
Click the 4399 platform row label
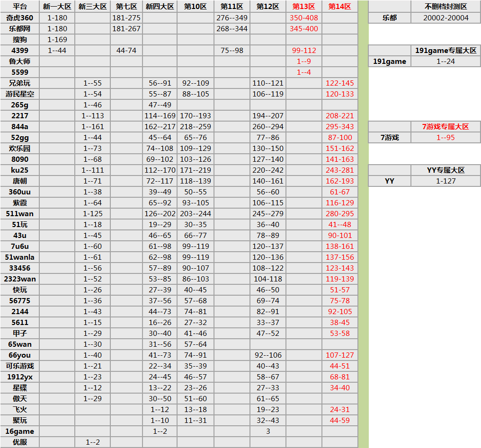[x=19, y=51]
